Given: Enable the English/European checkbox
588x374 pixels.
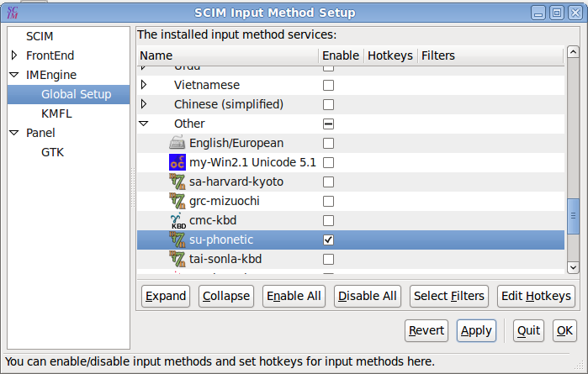Looking at the screenshot, I should click(328, 143).
